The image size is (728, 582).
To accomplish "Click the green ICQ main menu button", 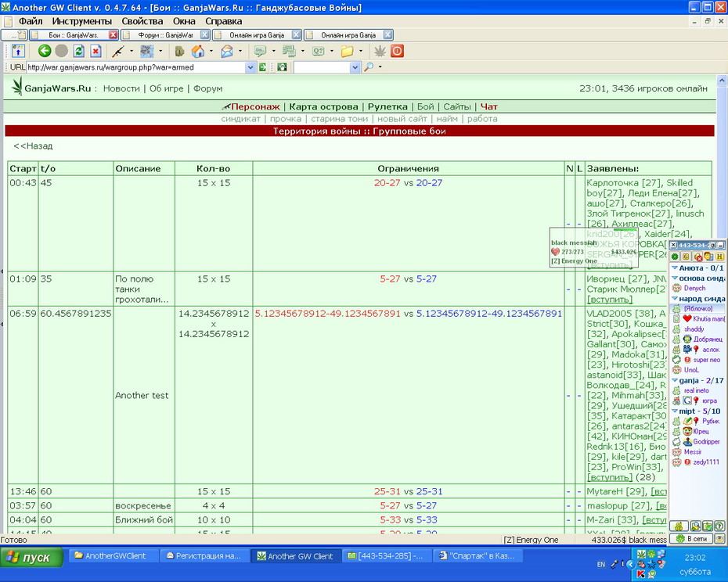I will coord(679,526).
